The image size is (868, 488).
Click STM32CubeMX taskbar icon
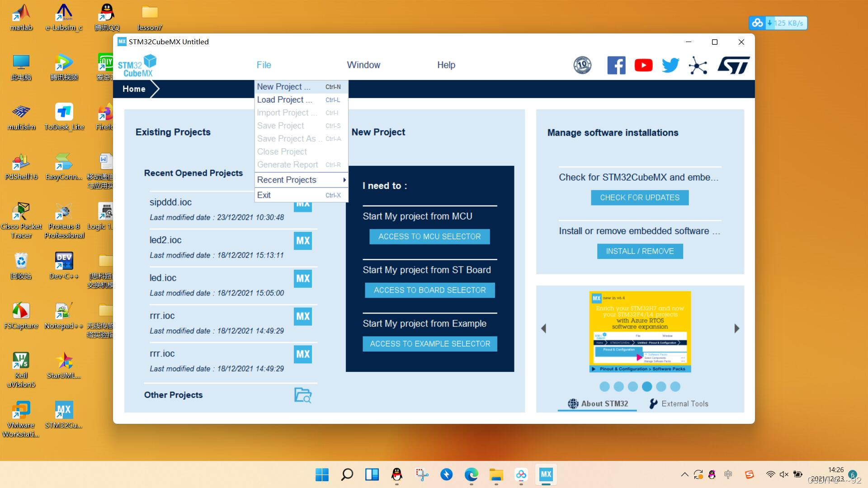[x=546, y=474]
